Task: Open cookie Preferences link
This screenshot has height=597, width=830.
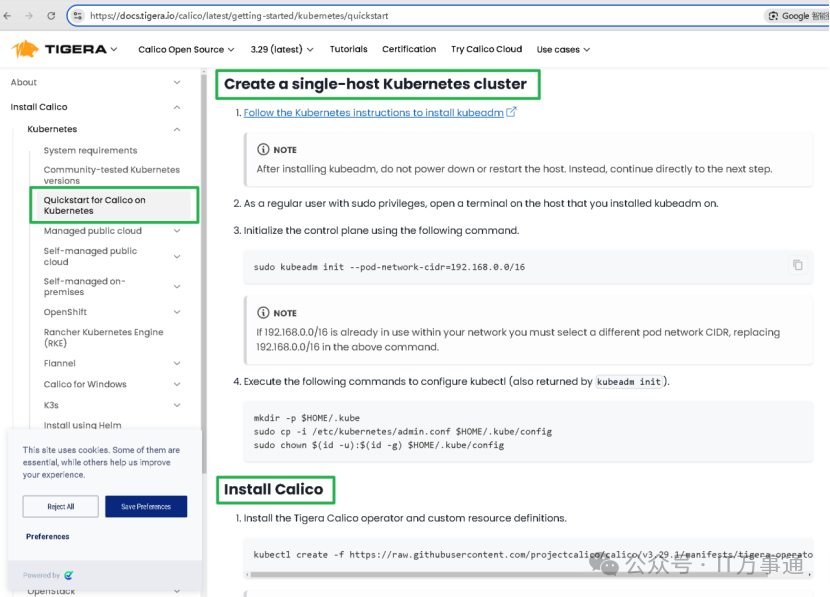Action: [x=48, y=536]
